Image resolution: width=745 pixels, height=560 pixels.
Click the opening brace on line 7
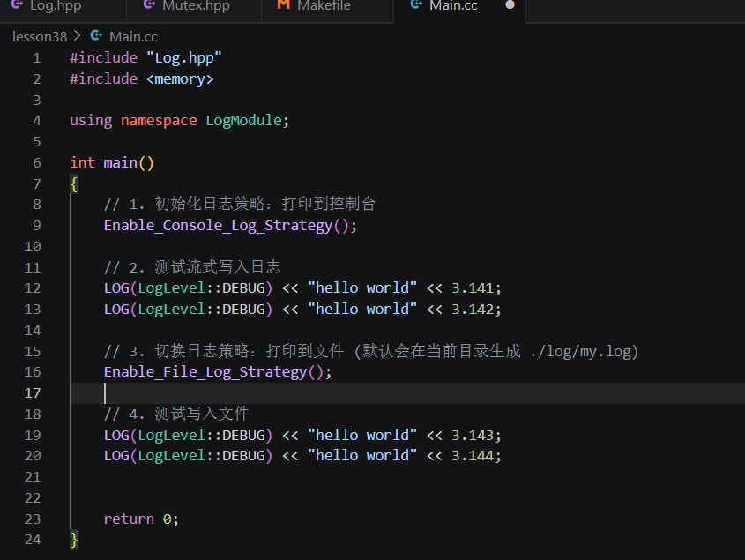pos(74,184)
